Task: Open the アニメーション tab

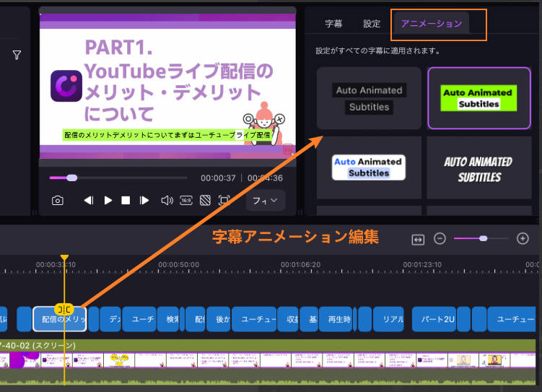Action: pyautogui.click(x=431, y=24)
